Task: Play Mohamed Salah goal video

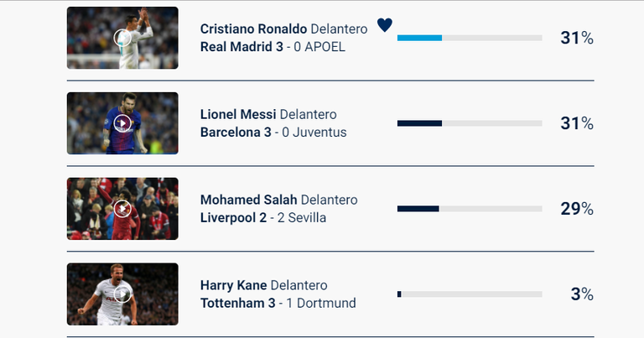Action: pos(122,209)
